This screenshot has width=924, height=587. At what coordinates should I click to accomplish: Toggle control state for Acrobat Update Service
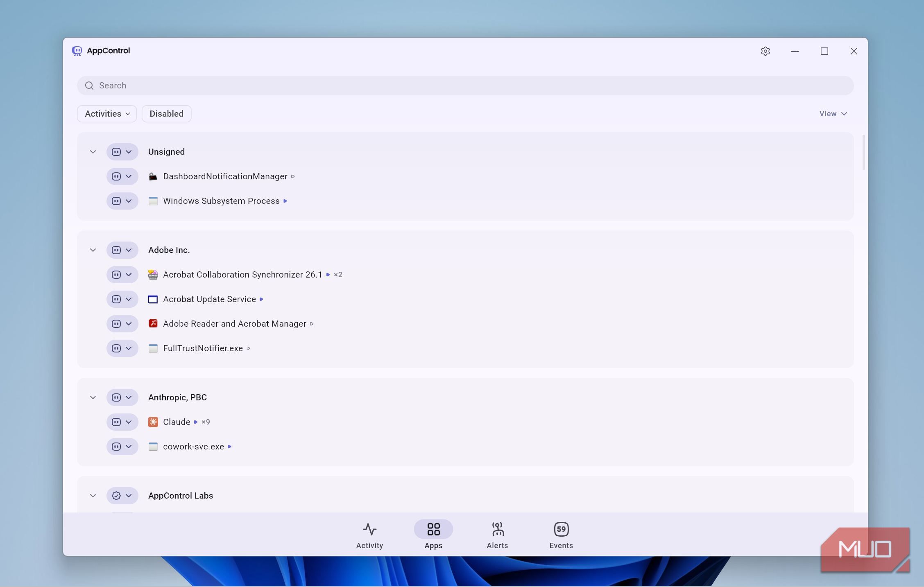(116, 299)
